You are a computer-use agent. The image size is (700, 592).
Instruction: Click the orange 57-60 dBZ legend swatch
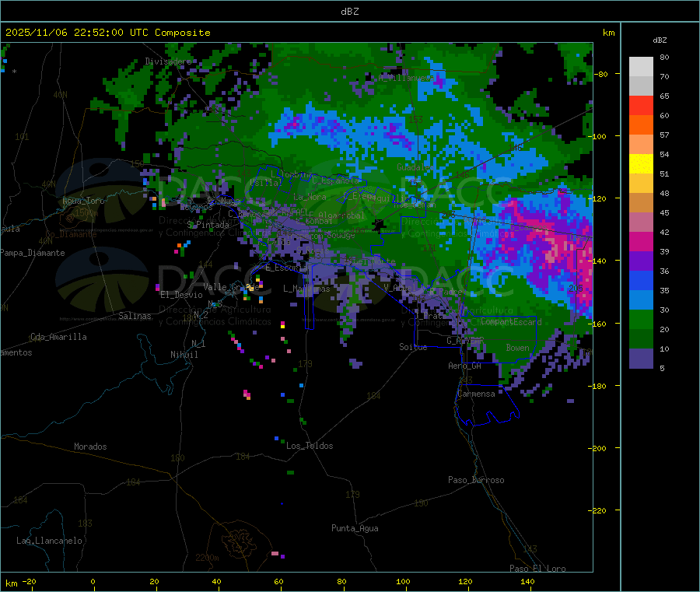pos(641,125)
